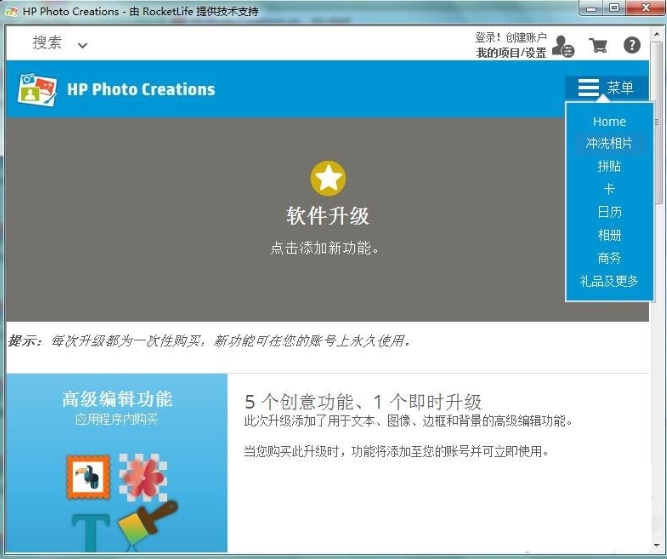Image resolution: width=667 pixels, height=559 pixels.
Task: Click the 创建账户 create account link
Action: pyautogui.click(x=526, y=37)
